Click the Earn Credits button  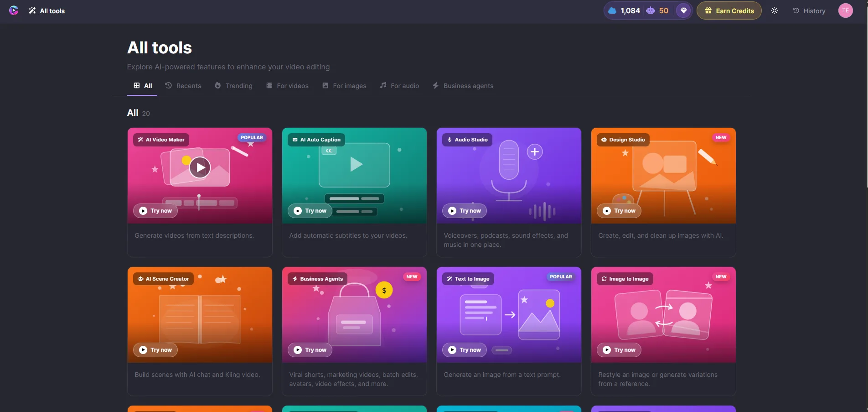(729, 11)
